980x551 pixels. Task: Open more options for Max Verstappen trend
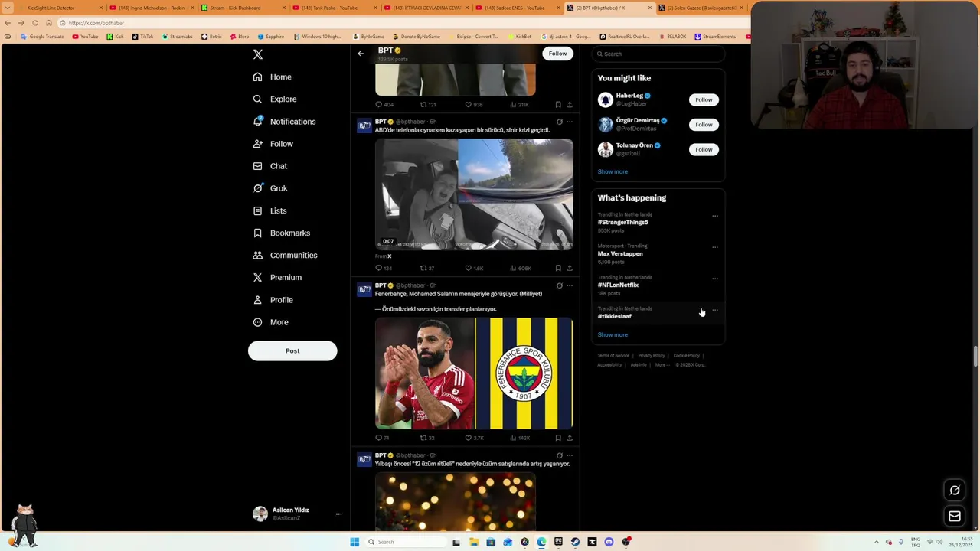(715, 247)
